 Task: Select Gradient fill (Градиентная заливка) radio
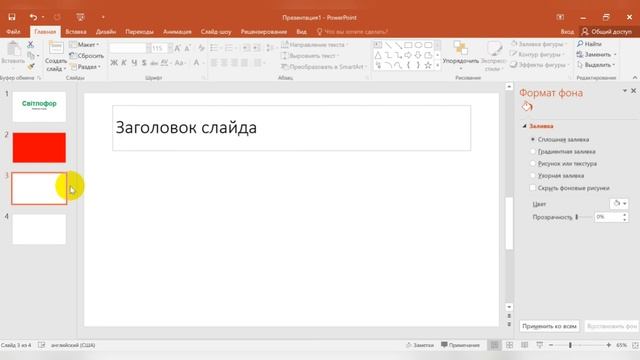click(533, 151)
